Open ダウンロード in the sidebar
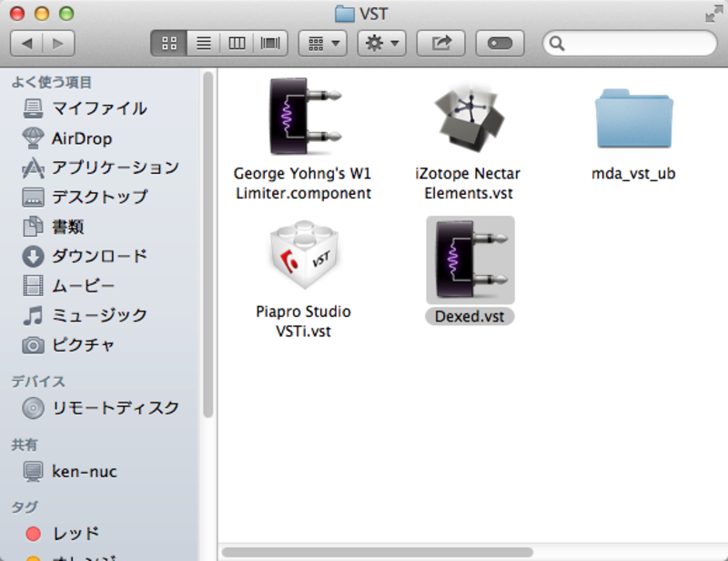The height and width of the screenshot is (561, 728). click(99, 256)
